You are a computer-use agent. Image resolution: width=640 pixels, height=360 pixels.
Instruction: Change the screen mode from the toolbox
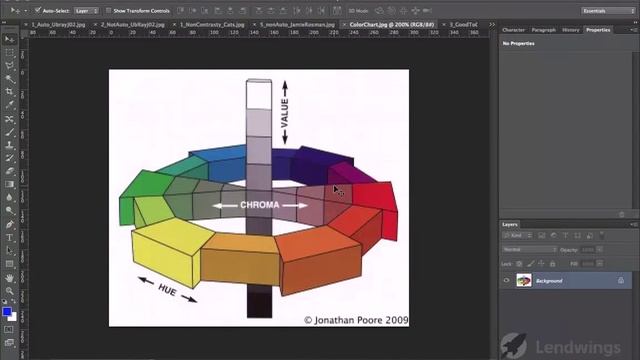9,343
